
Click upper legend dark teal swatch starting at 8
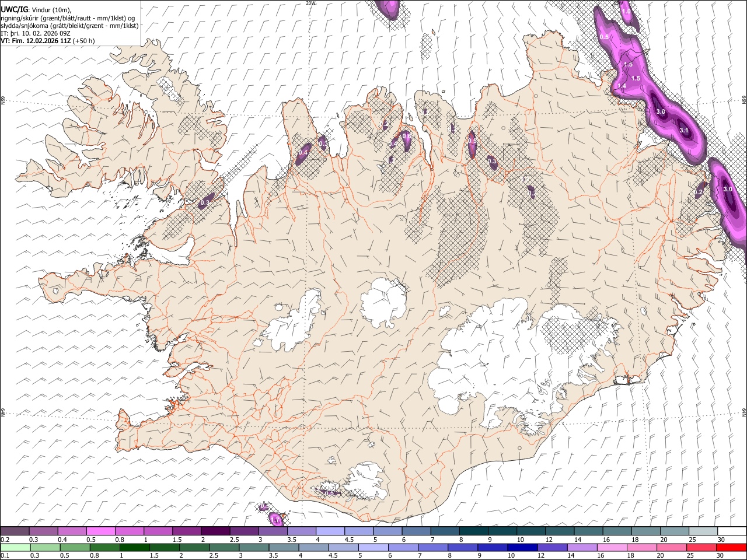[x=474, y=531]
